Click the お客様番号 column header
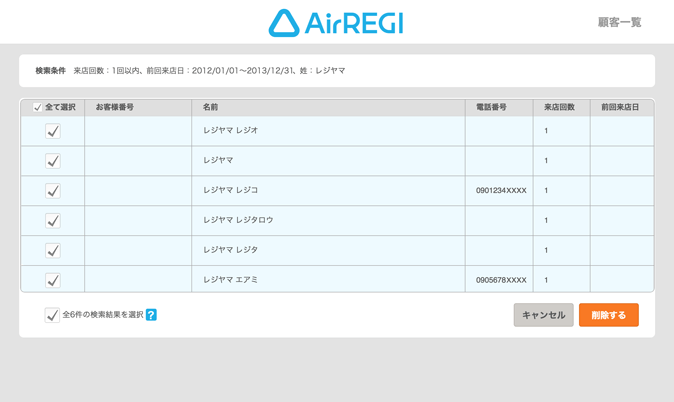 [x=115, y=107]
